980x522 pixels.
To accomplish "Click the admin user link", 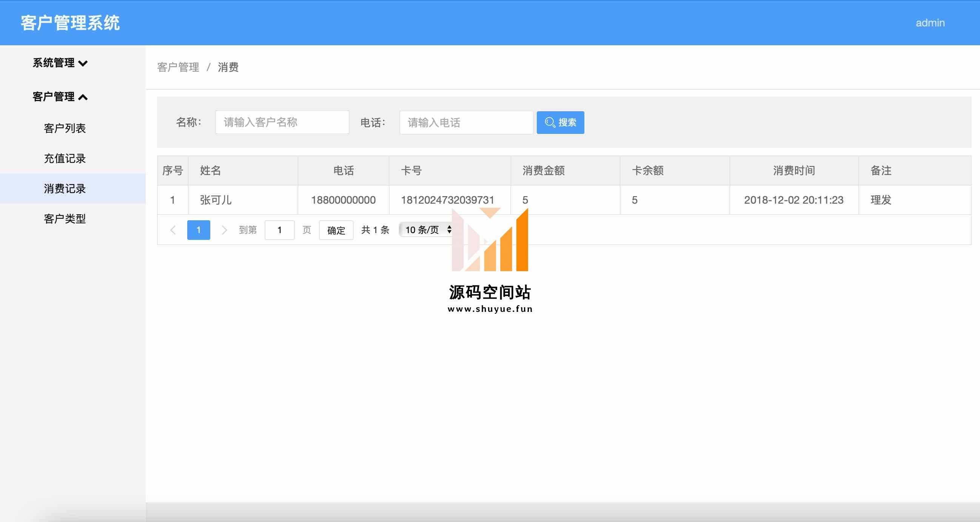I will pyautogui.click(x=929, y=23).
